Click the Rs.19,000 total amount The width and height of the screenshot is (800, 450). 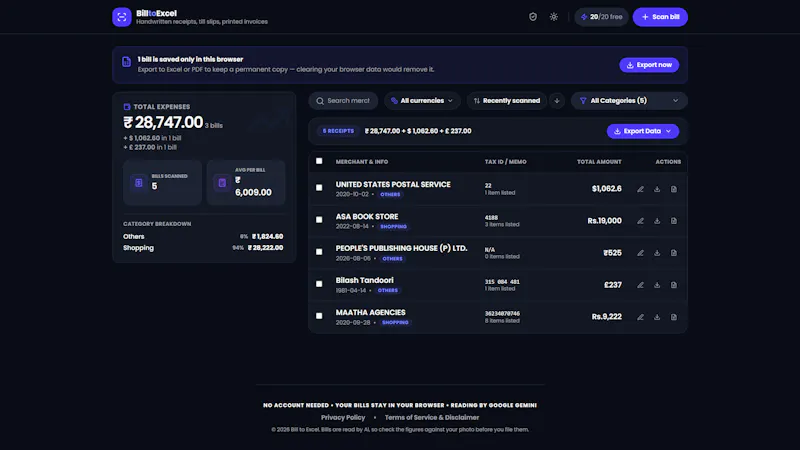click(605, 221)
